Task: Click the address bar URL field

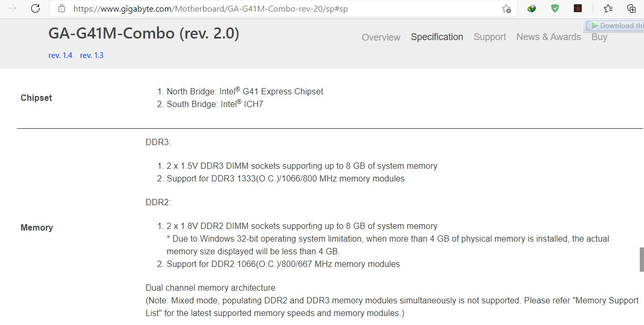Action: pyautogui.click(x=284, y=8)
